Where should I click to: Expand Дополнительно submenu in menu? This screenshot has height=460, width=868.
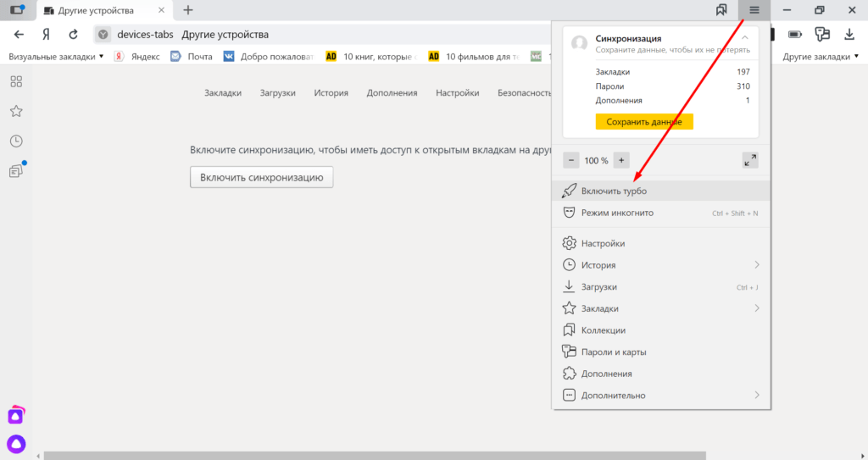pos(756,396)
